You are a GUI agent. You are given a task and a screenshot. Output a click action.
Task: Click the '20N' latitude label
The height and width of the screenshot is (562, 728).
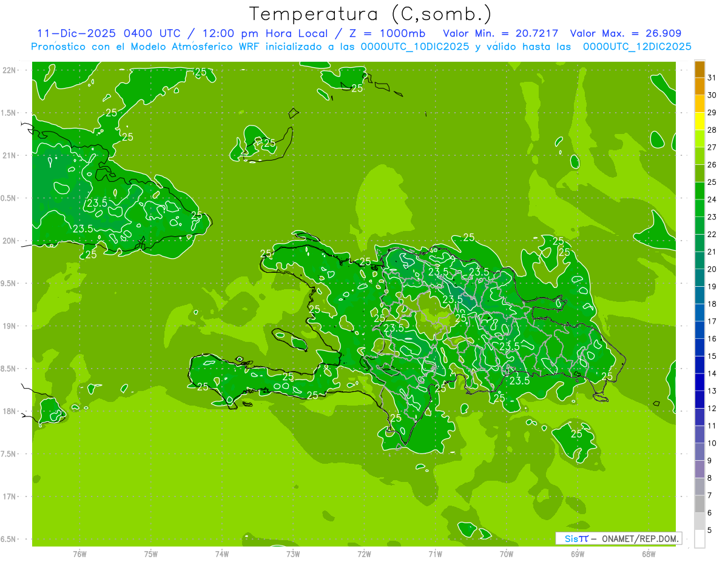tap(8, 241)
